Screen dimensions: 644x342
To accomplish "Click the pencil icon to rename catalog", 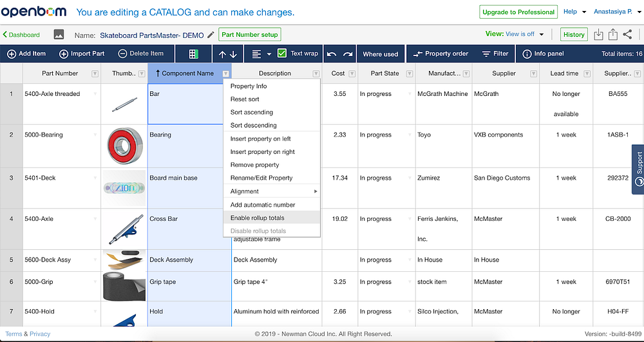I will tap(211, 35).
